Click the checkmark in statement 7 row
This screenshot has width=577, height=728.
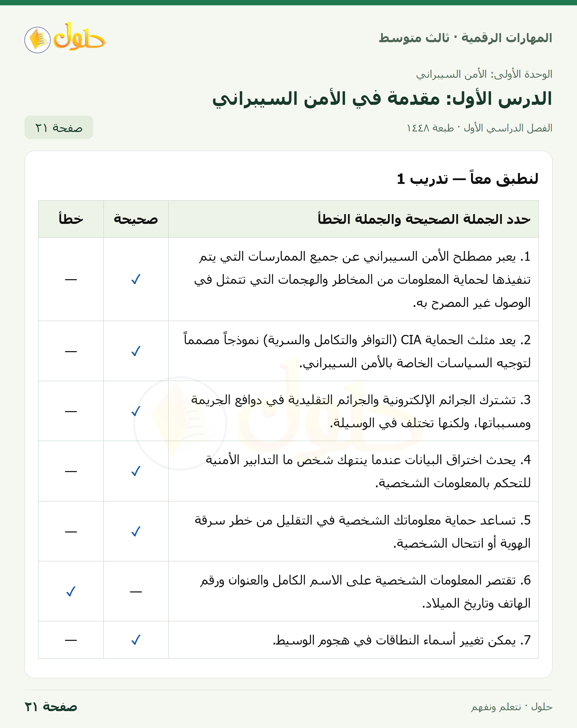click(x=136, y=640)
